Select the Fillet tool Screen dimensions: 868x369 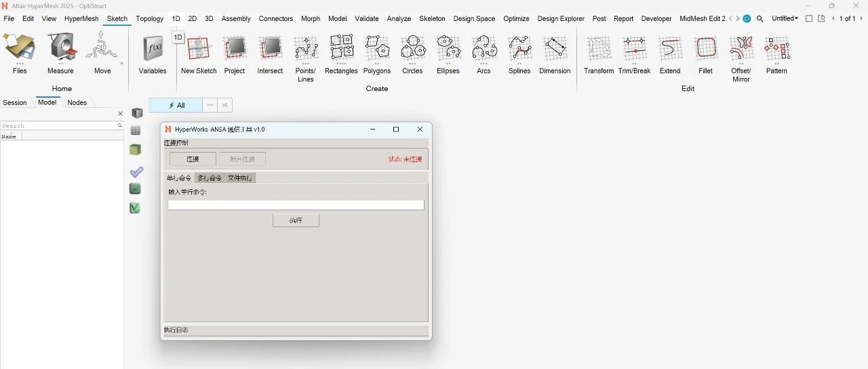pos(706,54)
